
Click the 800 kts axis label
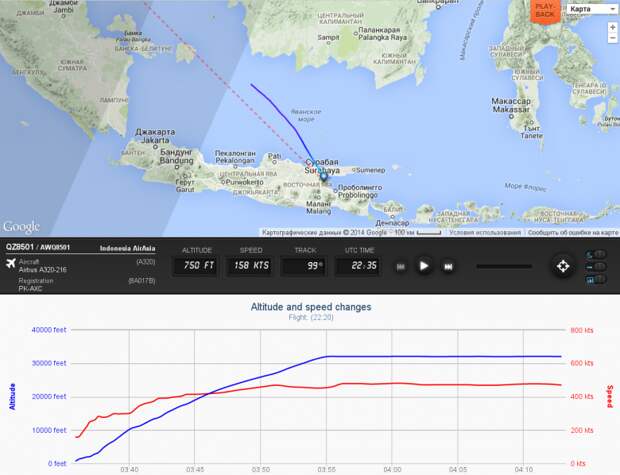(582, 330)
